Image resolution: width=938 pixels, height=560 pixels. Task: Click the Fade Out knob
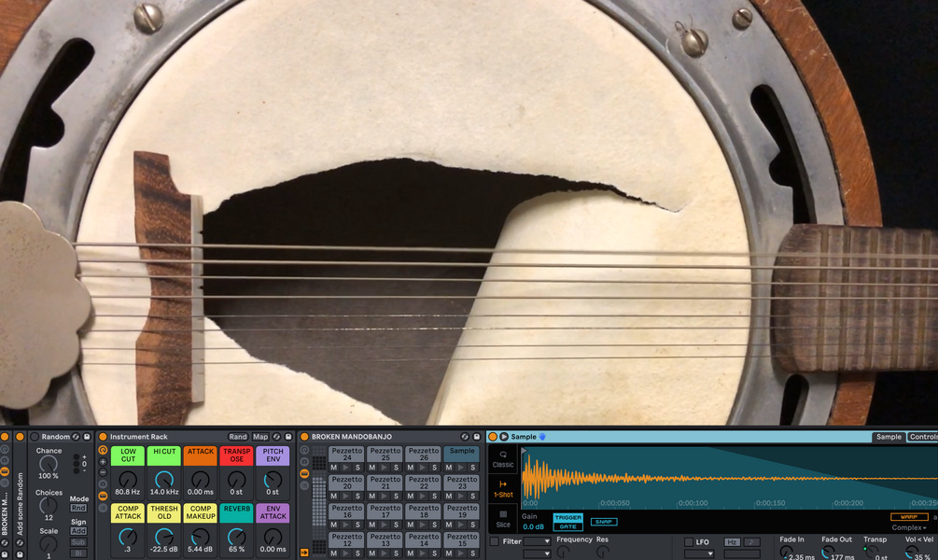point(829,552)
